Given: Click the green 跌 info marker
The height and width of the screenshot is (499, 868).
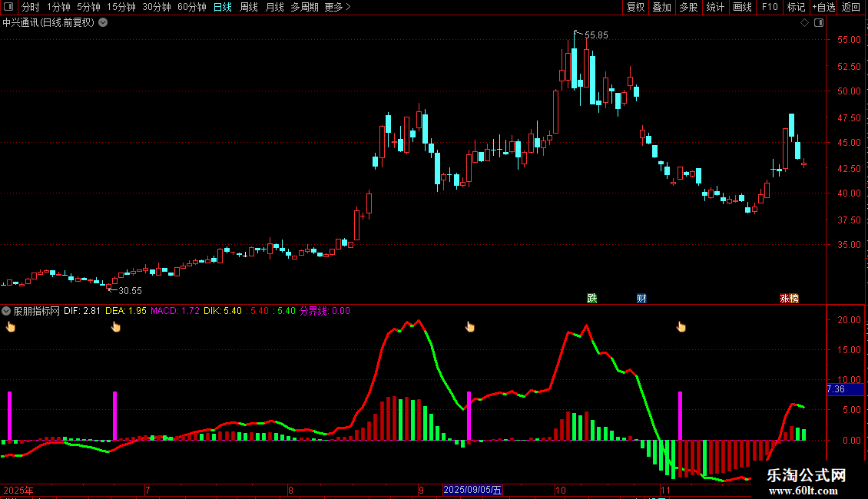Looking at the screenshot, I should (x=591, y=298).
